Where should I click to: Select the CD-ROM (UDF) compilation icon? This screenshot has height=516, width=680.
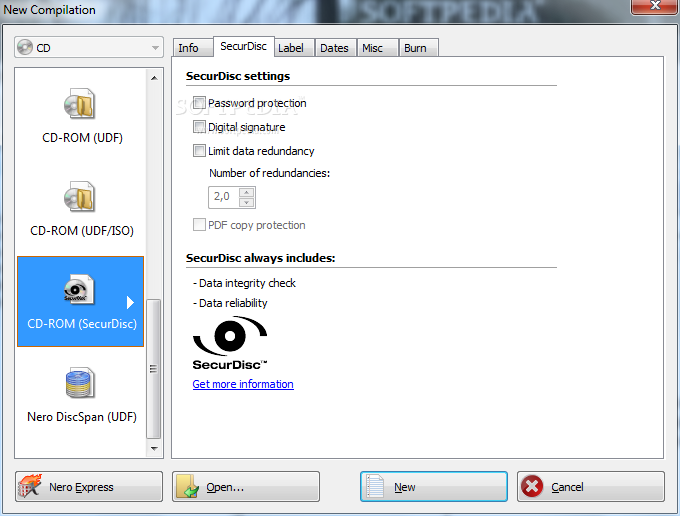pos(79,104)
